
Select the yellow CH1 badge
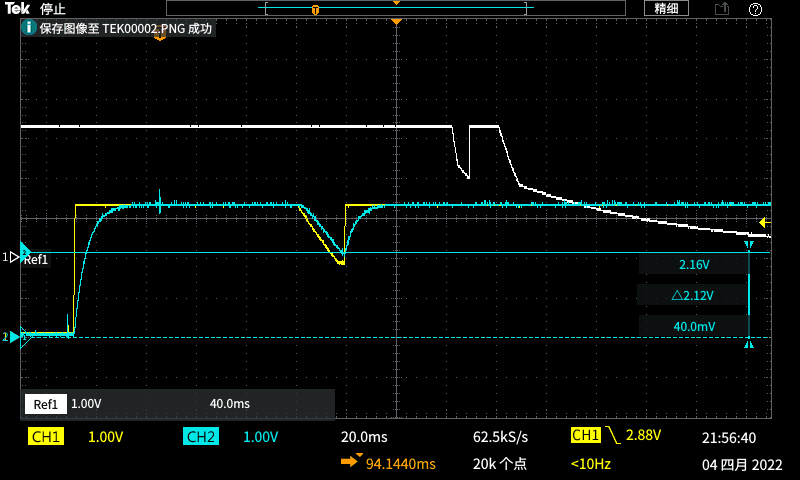tap(46, 437)
